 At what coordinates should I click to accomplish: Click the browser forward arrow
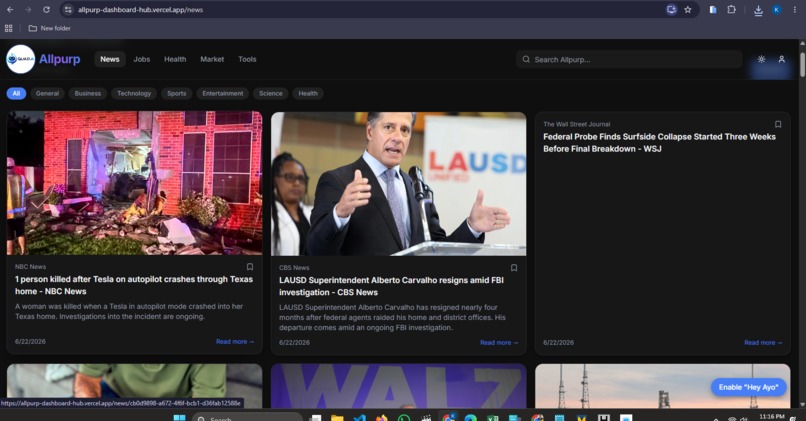pyautogui.click(x=28, y=10)
